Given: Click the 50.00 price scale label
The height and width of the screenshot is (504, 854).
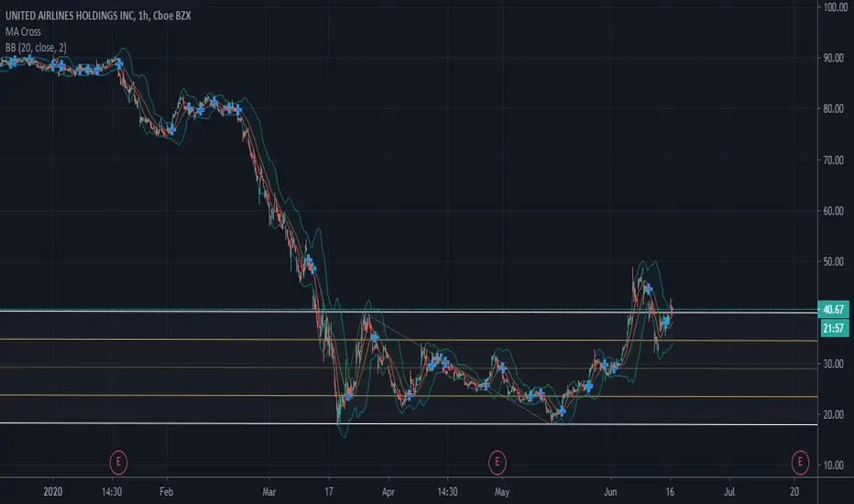Looking at the screenshot, I should [833, 261].
